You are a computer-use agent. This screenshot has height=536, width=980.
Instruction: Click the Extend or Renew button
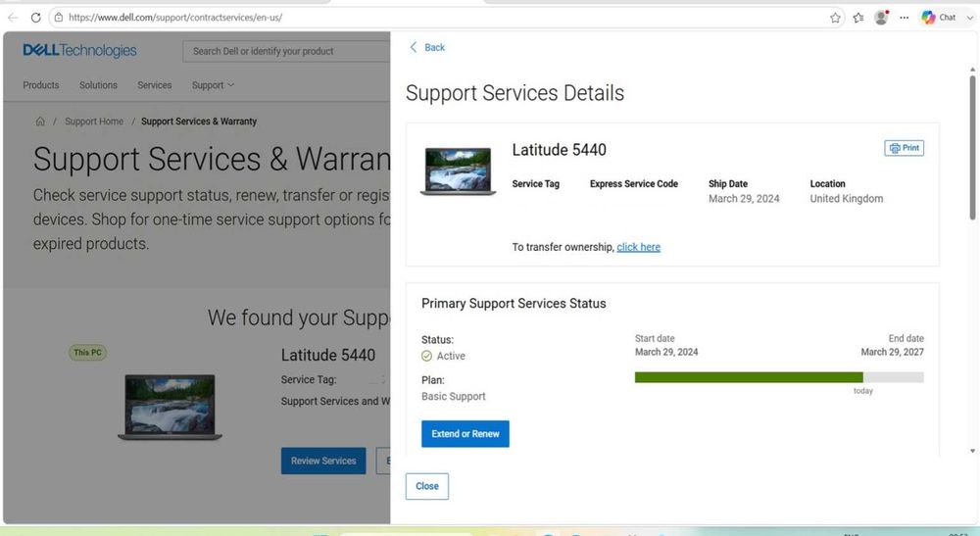tap(465, 433)
